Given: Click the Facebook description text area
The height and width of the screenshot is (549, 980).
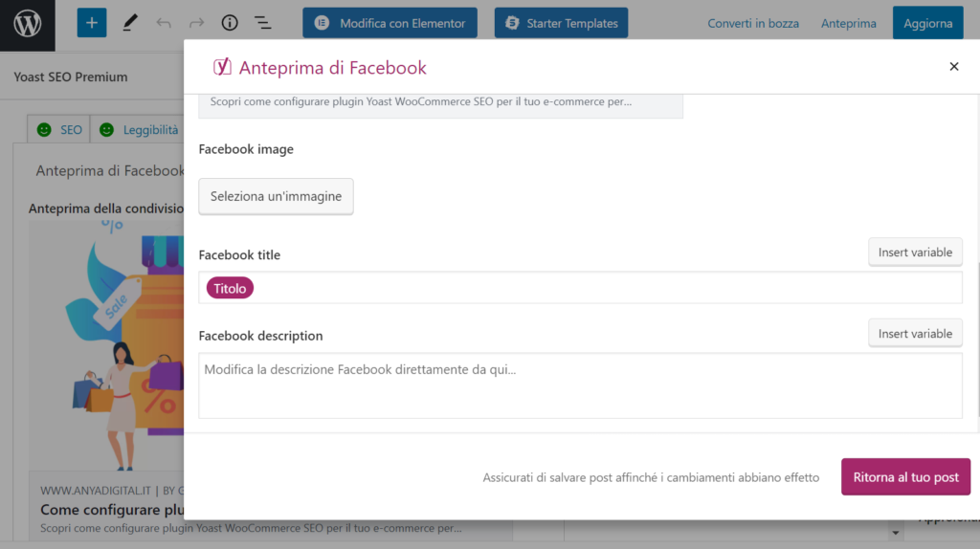Looking at the screenshot, I should [x=580, y=385].
